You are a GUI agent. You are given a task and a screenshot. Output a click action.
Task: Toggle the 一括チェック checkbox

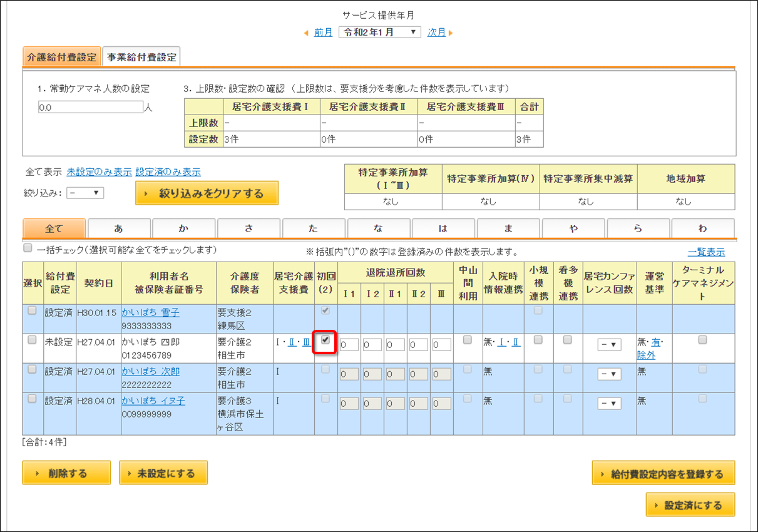coord(28,248)
